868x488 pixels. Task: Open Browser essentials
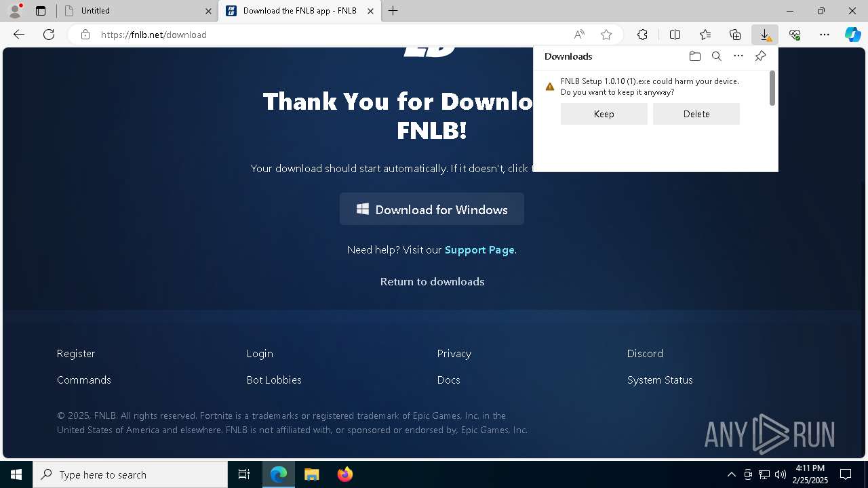(795, 35)
